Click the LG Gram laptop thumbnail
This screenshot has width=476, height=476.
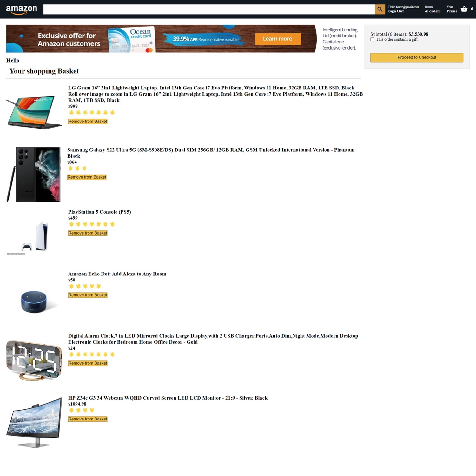click(34, 113)
